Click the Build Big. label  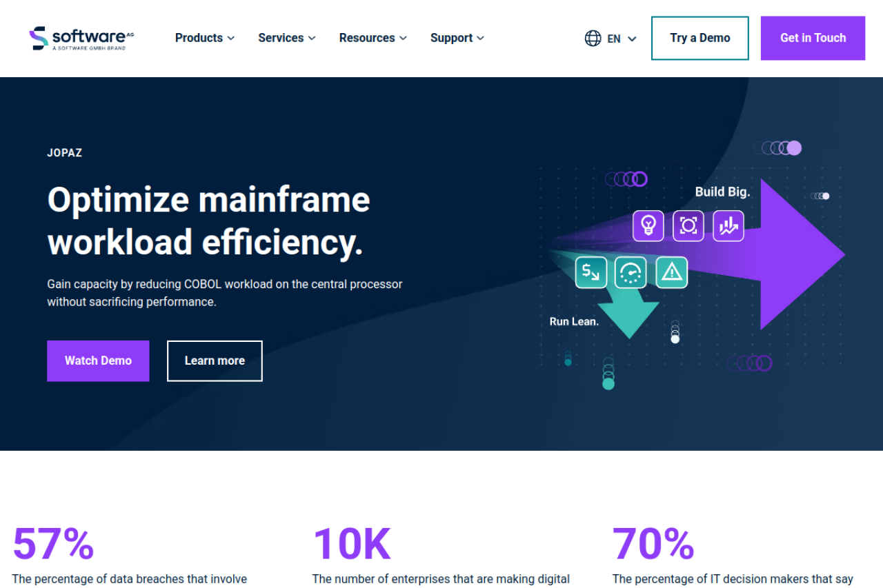pyautogui.click(x=722, y=192)
